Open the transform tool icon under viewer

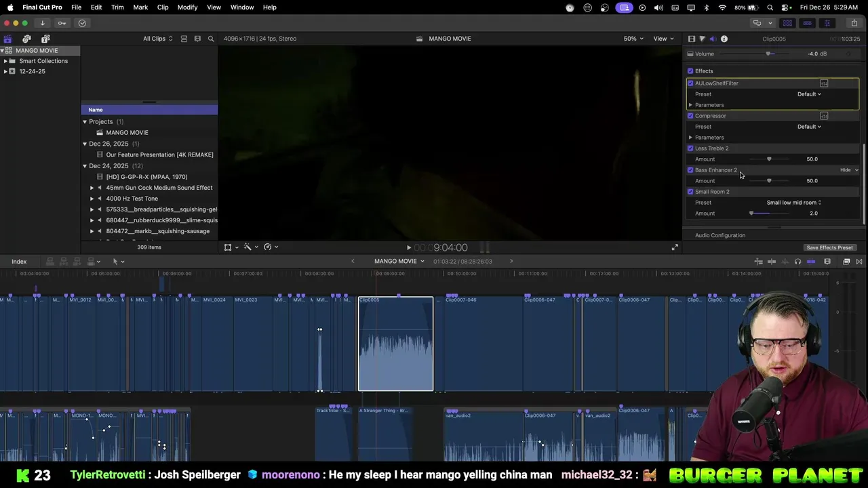click(228, 247)
